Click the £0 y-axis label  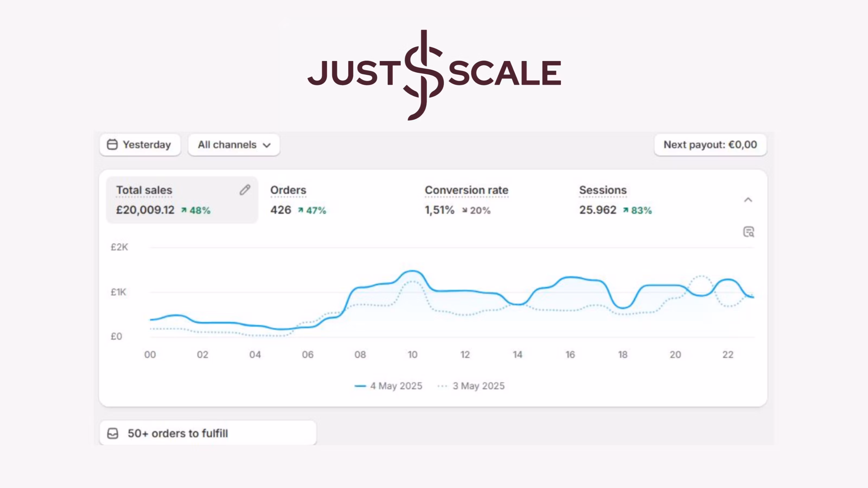[116, 336]
